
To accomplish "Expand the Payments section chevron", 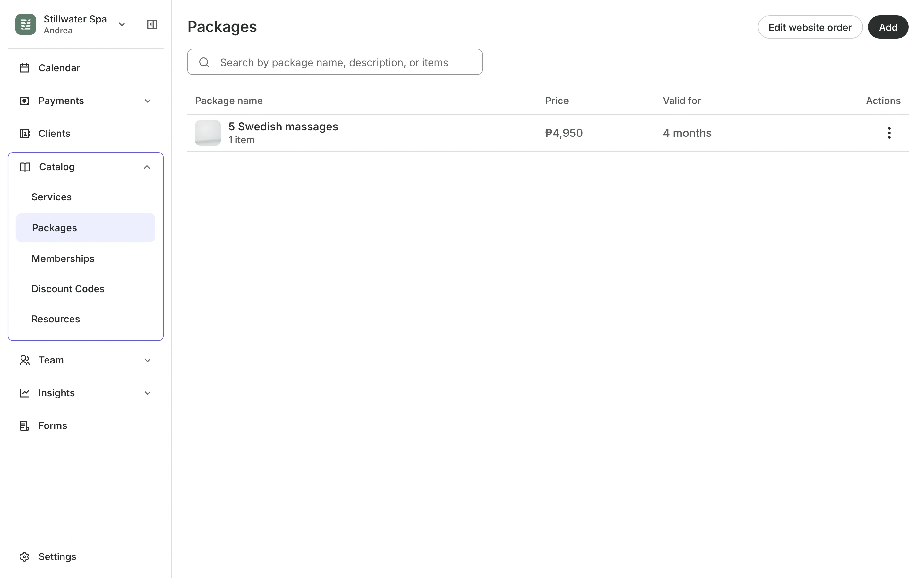I will [x=147, y=101].
